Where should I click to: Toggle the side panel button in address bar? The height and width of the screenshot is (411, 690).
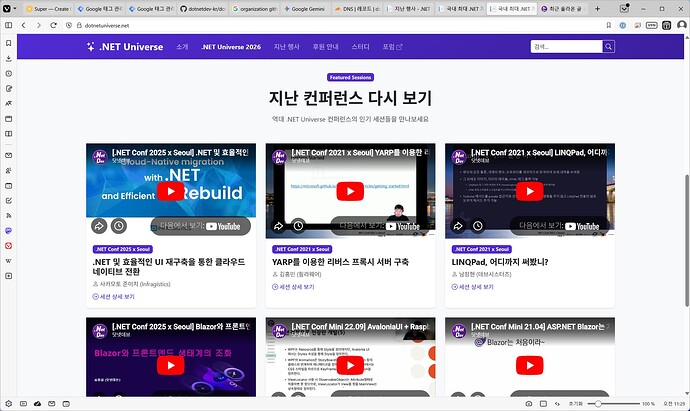click(x=8, y=26)
